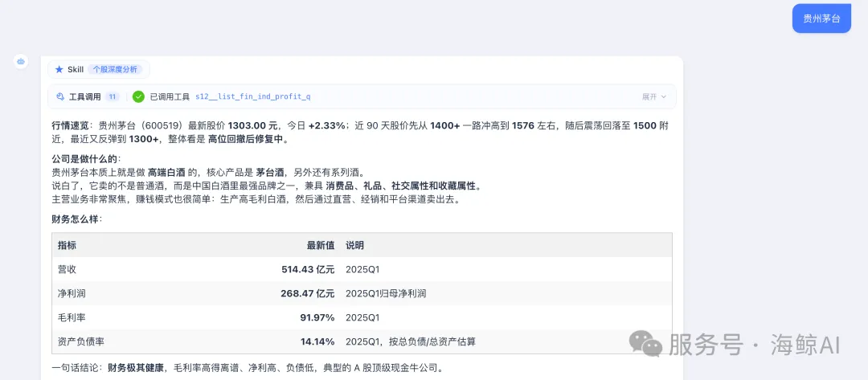This screenshot has width=868, height=380.
Task: Click the robot assistant avatar icon
Action: tap(21, 61)
